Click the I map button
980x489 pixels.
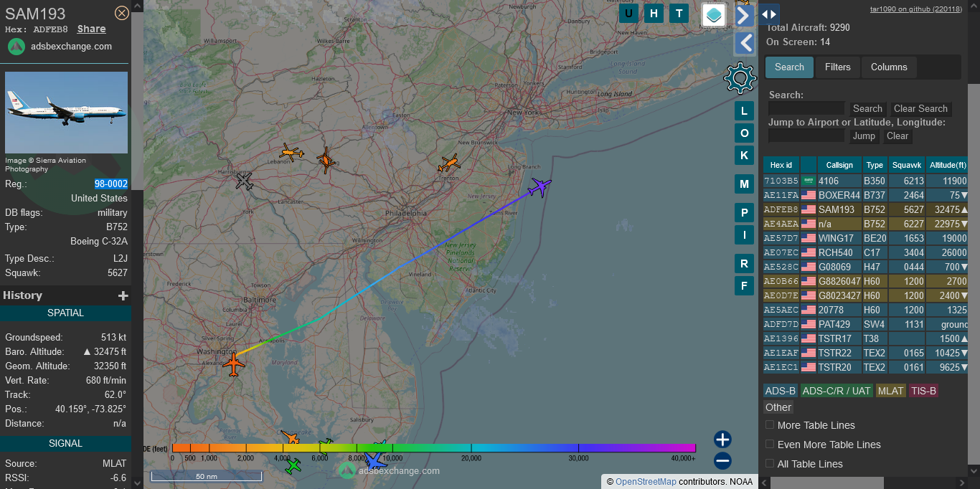coord(744,235)
